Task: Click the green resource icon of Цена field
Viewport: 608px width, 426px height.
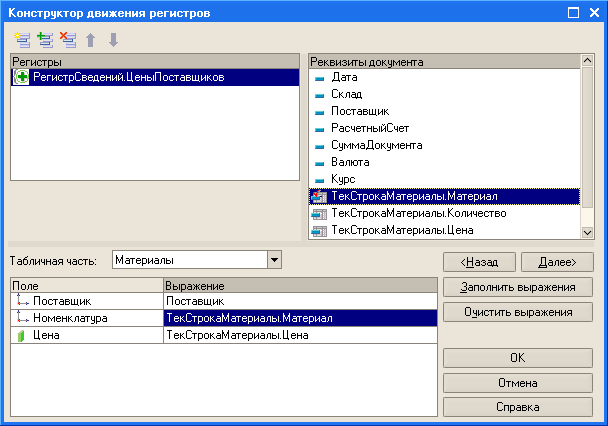Action: tap(21, 336)
